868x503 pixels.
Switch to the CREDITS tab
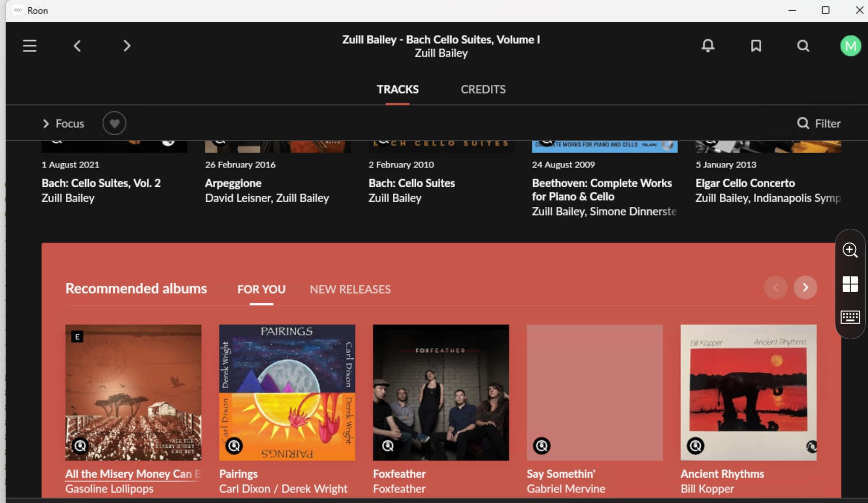tap(483, 90)
